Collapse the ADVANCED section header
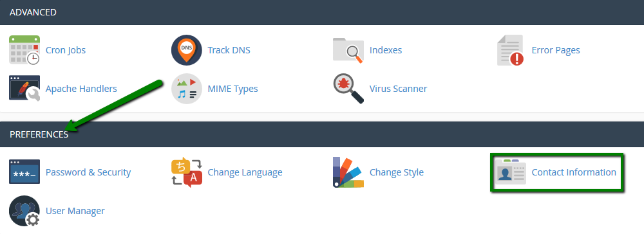Image resolution: width=644 pixels, height=234 pixels. click(322, 12)
